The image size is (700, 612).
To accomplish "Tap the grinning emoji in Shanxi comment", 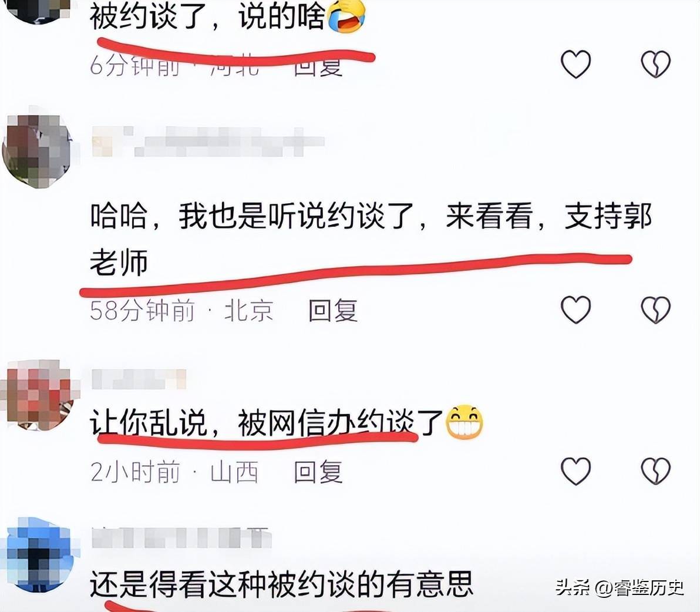I will point(465,422).
